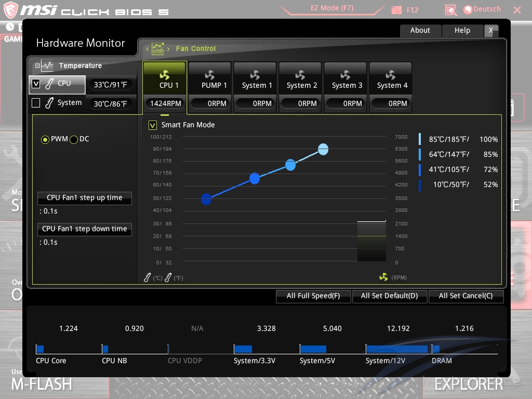532x399 pixels.
Task: Click the 72% fan speed value
Action: tap(490, 170)
